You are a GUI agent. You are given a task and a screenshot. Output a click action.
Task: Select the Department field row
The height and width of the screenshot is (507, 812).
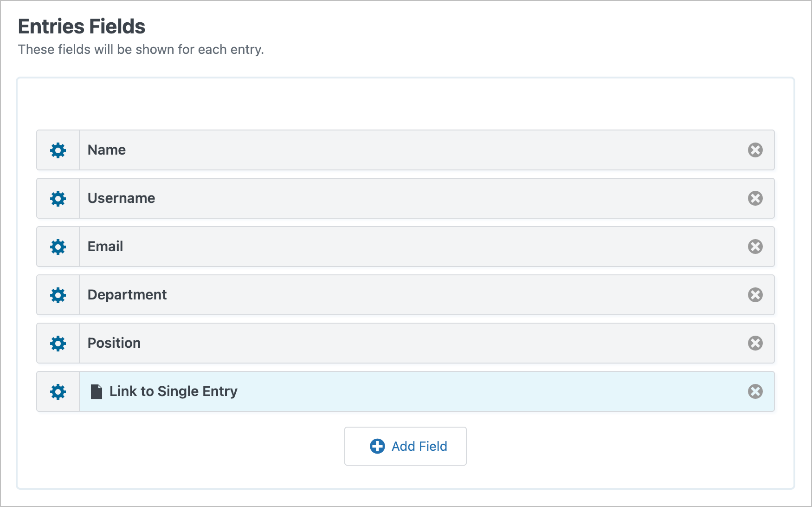pos(371,295)
